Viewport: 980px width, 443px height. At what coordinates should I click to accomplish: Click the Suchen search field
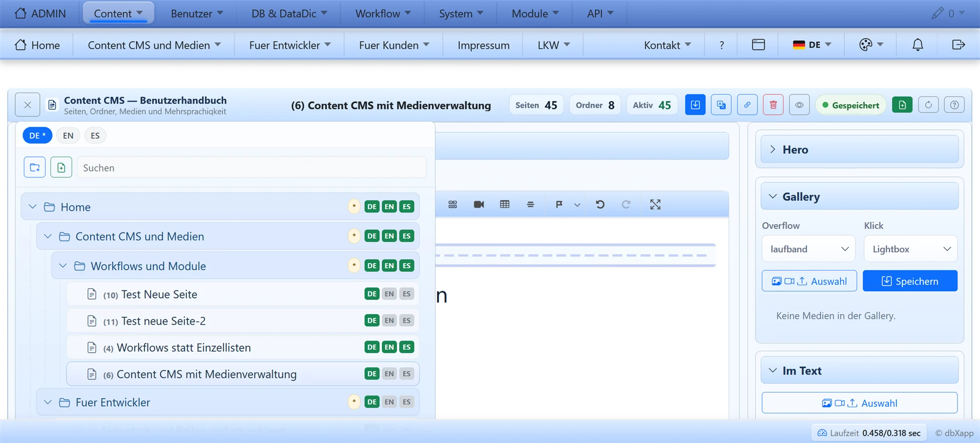click(252, 168)
